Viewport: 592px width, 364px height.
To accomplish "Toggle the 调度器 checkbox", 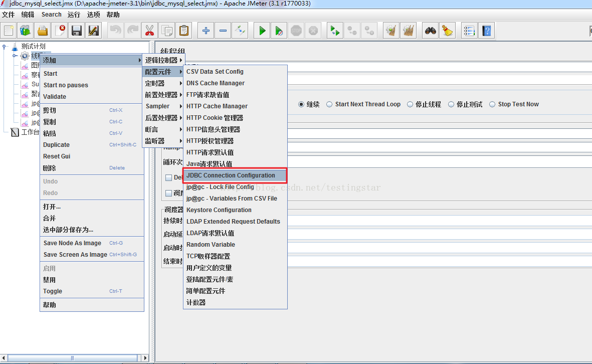I will click(169, 194).
